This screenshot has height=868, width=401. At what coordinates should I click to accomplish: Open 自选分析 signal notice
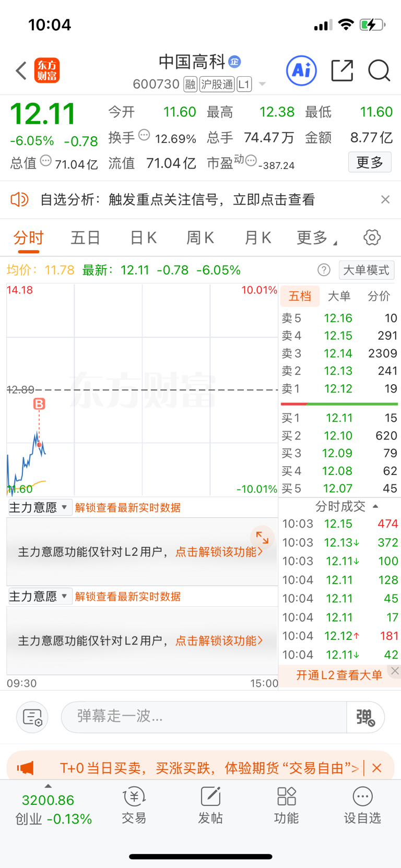coord(178,199)
